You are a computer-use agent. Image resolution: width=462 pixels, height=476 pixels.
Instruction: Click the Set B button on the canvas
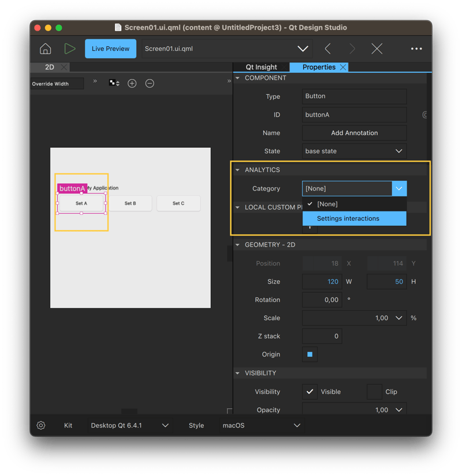pos(131,203)
